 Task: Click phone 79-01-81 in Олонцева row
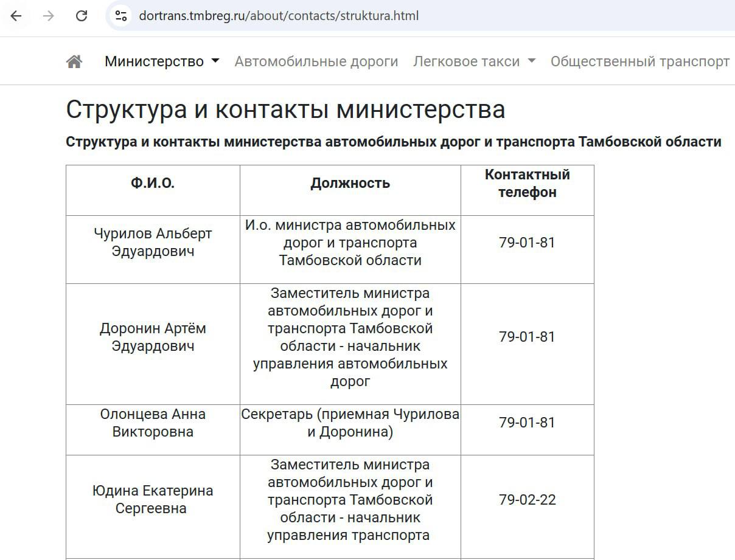click(x=528, y=423)
